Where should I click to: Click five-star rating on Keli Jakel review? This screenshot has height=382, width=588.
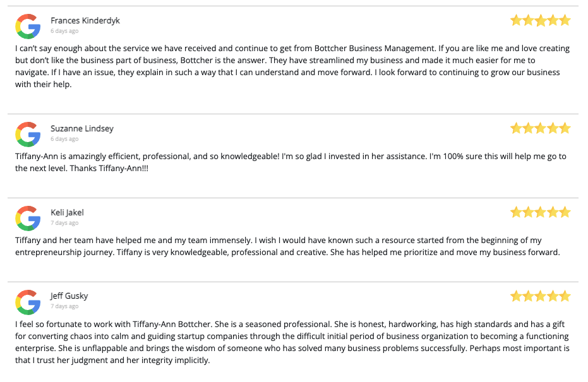[x=541, y=212]
